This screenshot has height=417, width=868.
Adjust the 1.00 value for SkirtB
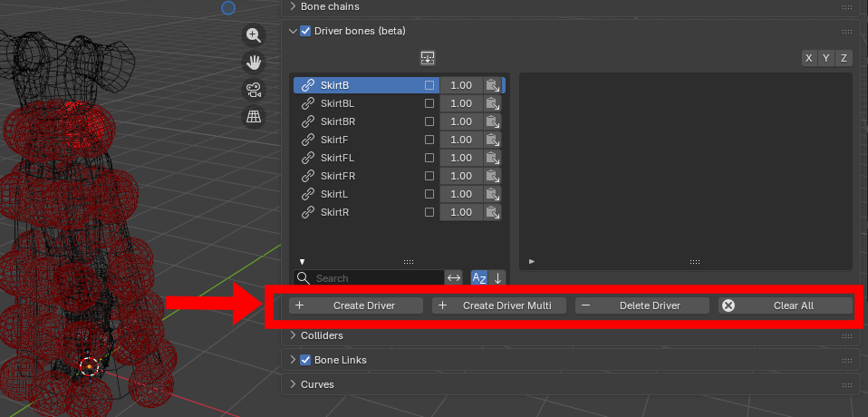(x=461, y=85)
